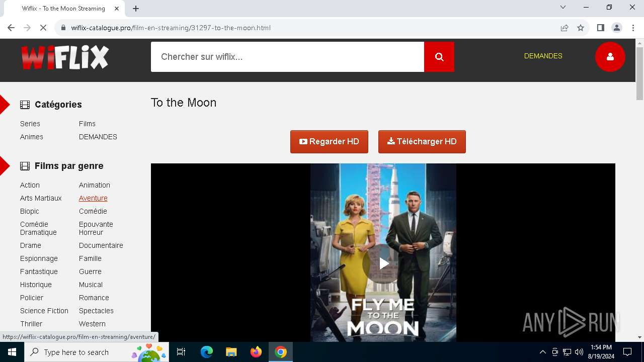Open the DEMANDES header link
644x362 pixels.
[543, 56]
